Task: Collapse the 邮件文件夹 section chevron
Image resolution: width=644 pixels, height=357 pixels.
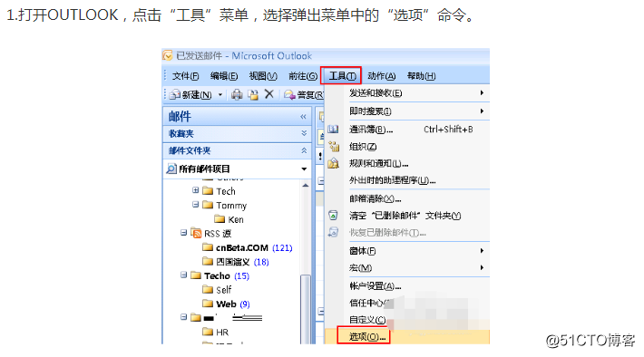Action: [304, 150]
